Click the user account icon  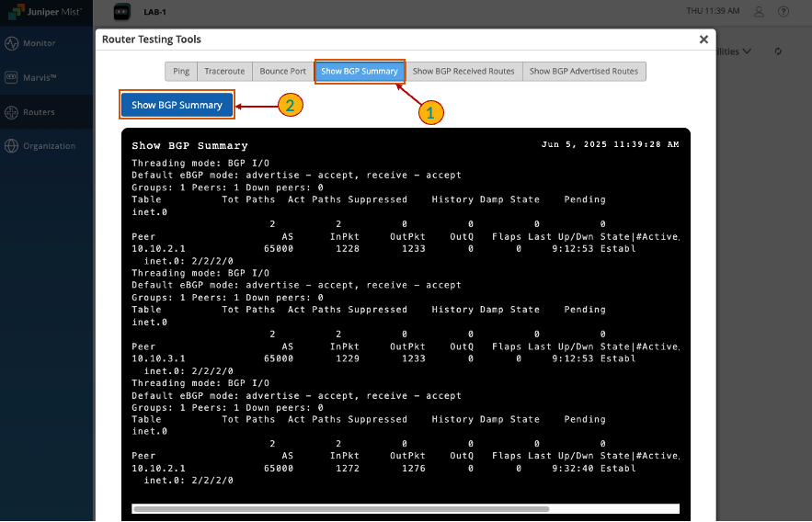pos(759,12)
